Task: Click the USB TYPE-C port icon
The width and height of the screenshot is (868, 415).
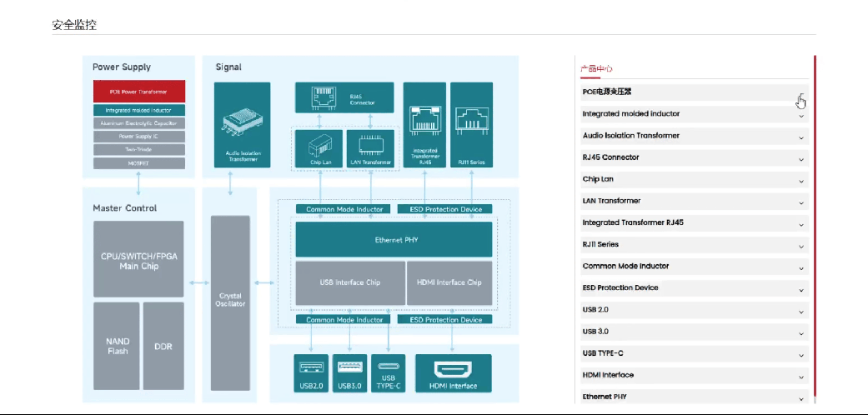Action: tap(388, 373)
